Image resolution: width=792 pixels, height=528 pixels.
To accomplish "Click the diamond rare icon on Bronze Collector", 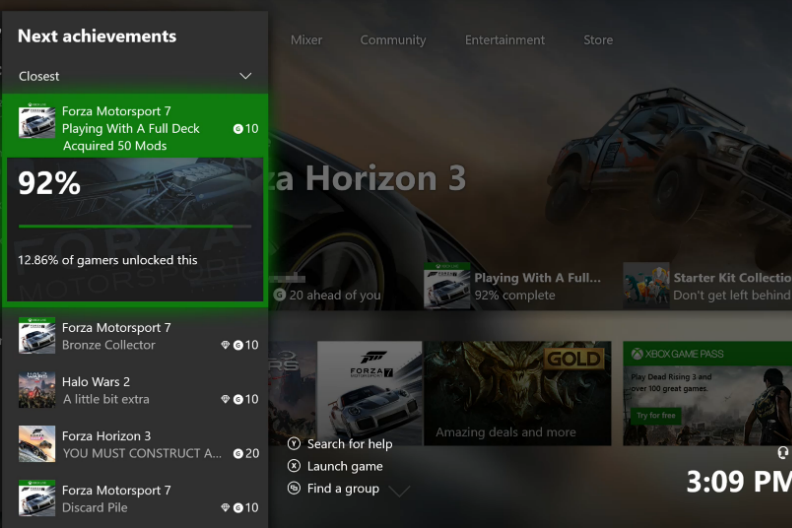I will pos(225,345).
